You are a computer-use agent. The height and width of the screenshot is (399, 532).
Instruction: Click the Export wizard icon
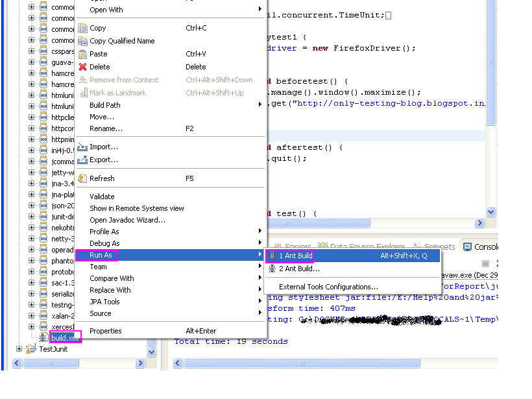click(84, 160)
